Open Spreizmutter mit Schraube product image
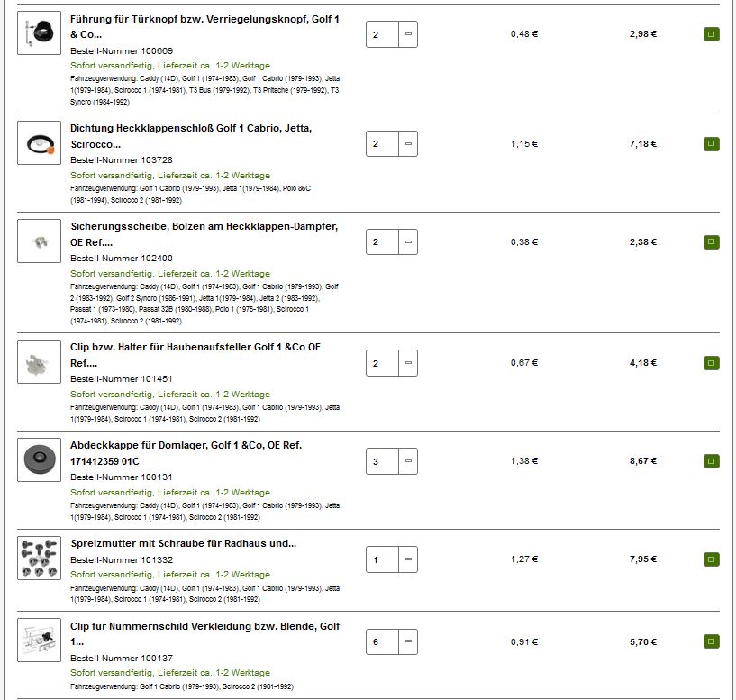This screenshot has height=700, width=736. (40, 559)
